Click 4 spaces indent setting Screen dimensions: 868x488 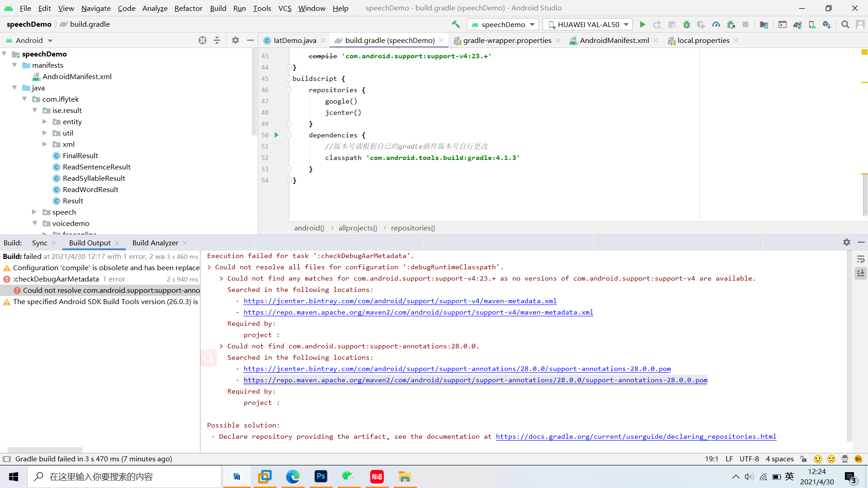(x=779, y=459)
